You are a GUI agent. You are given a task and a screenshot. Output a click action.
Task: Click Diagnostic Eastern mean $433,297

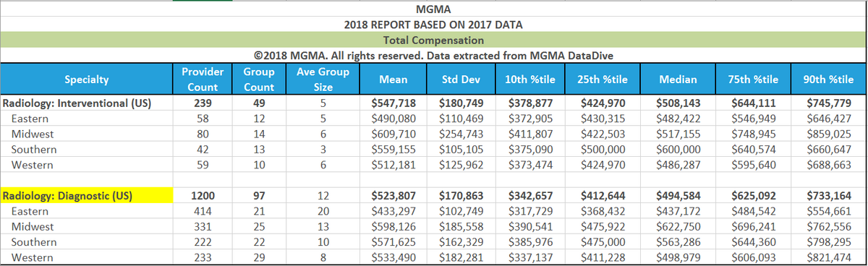pyautogui.click(x=394, y=212)
